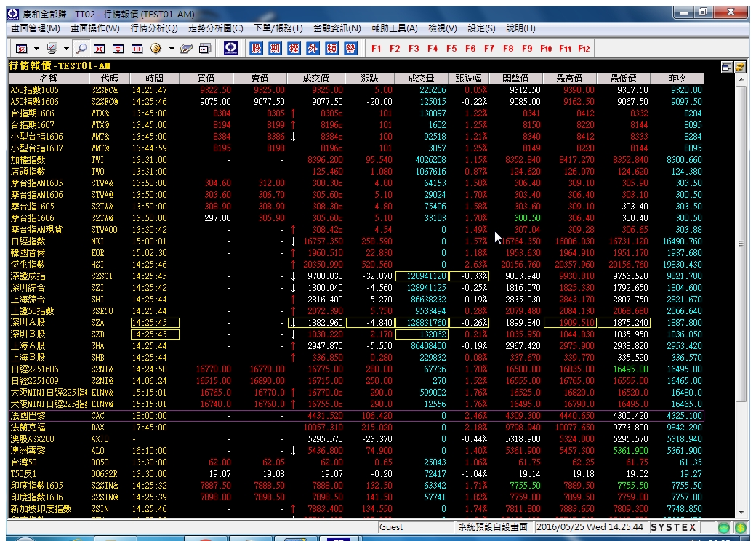Click the monitor with checkmark icon
The image size is (756, 541).
(x=52, y=49)
